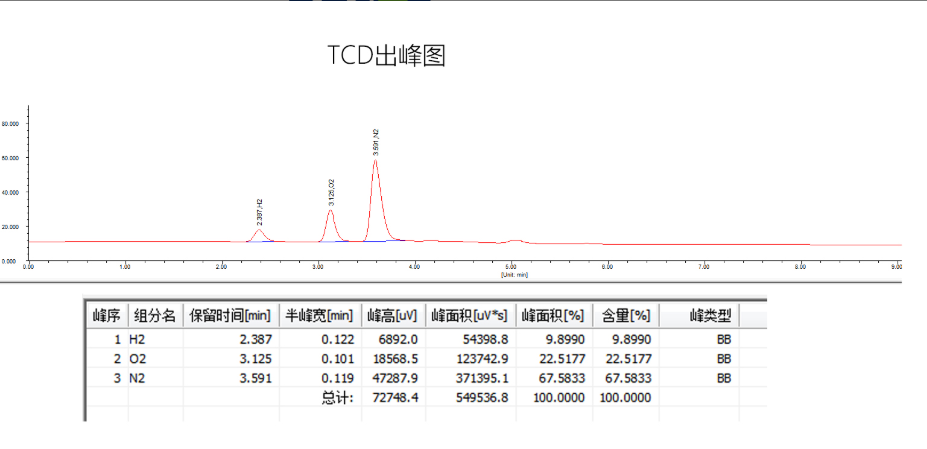Select the 峰序 column header
The height and width of the screenshot is (449, 927).
[x=107, y=316]
